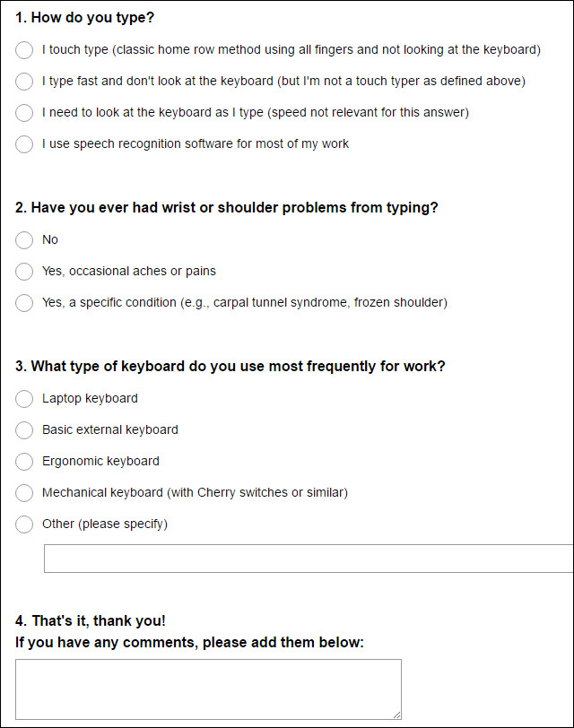Select the 'I touch type' radio option
This screenshot has height=728, width=574.
[24, 50]
